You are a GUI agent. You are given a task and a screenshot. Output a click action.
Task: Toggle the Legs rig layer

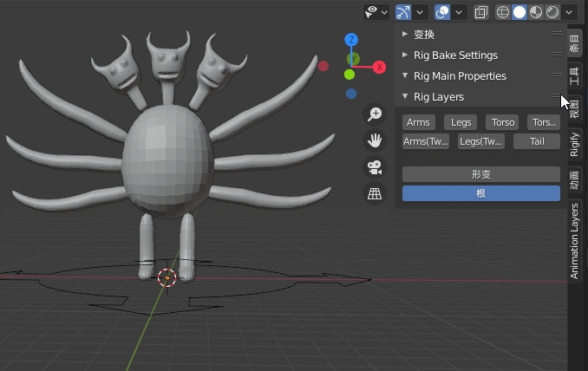[x=461, y=122]
